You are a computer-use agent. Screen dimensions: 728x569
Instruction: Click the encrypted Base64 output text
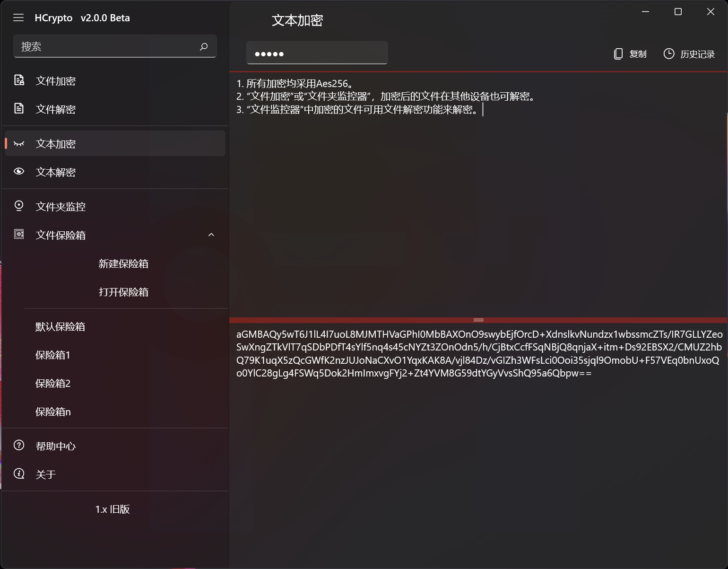tap(479, 353)
